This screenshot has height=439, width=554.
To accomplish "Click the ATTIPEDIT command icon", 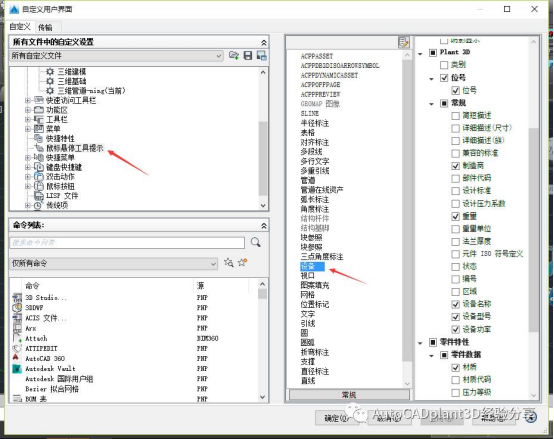I will coord(17,348).
